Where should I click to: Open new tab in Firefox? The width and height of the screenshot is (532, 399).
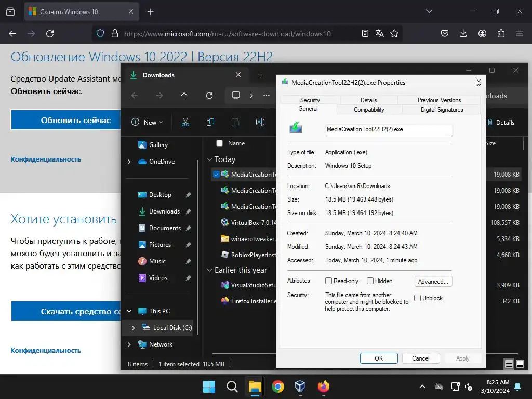click(151, 12)
